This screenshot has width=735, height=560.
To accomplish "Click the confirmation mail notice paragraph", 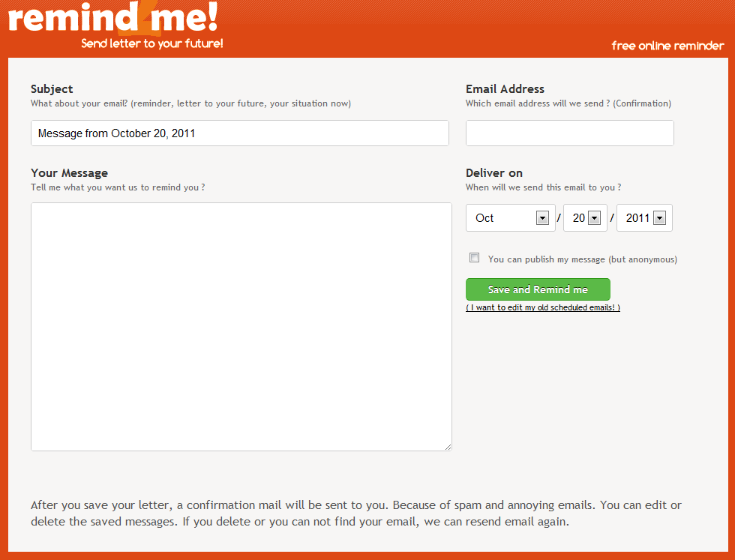I will [x=356, y=513].
